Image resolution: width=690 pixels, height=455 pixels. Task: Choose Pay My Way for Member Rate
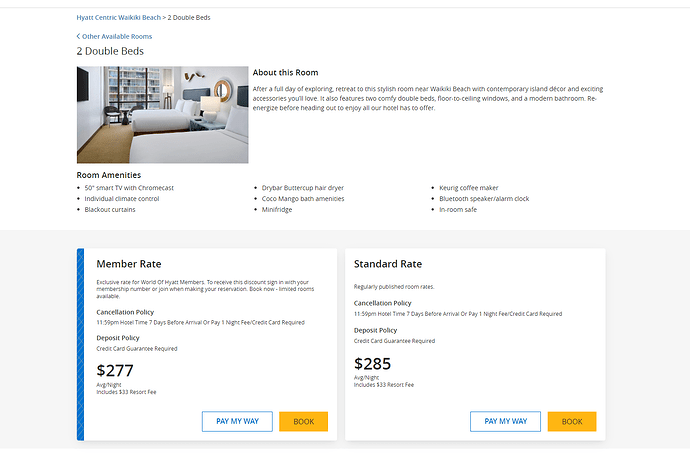point(237,422)
